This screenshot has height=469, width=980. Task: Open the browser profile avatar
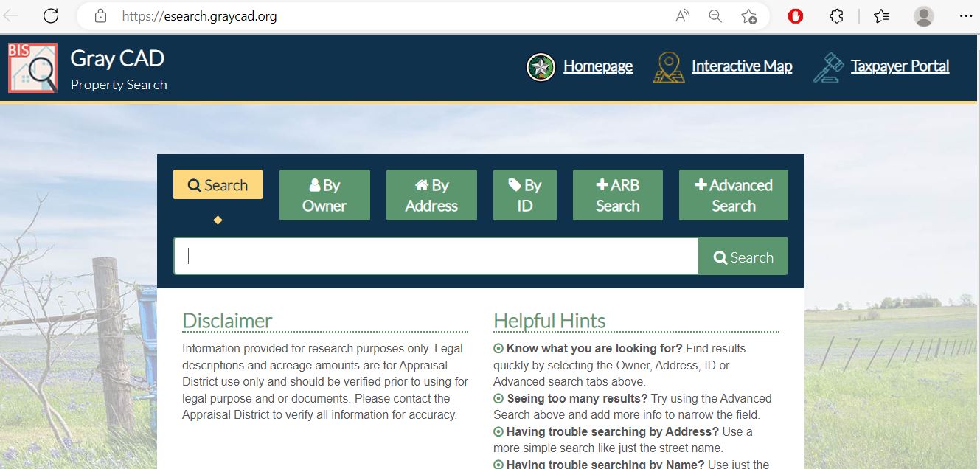pyautogui.click(x=923, y=15)
